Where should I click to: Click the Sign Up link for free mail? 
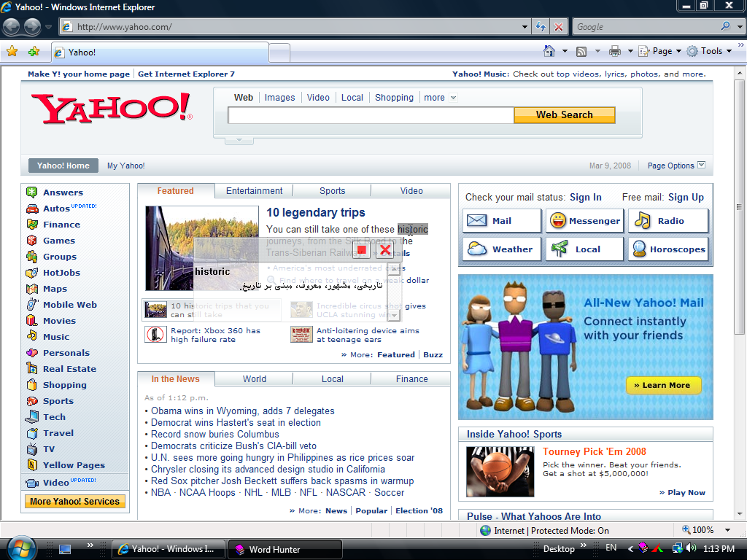pos(686,197)
